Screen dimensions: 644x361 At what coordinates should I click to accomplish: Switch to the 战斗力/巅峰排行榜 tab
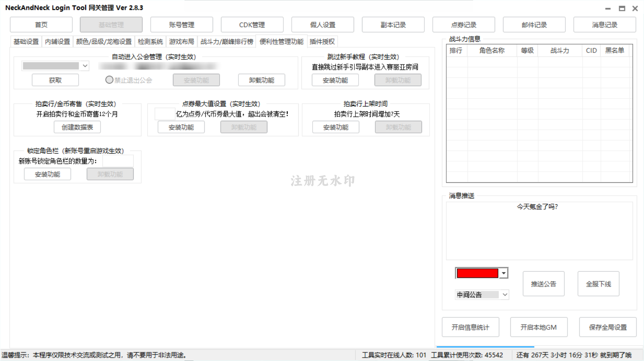click(x=227, y=42)
